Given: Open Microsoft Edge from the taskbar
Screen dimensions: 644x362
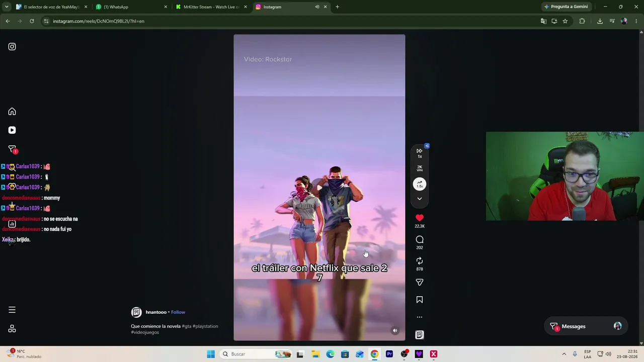Looking at the screenshot, I should tap(330, 354).
